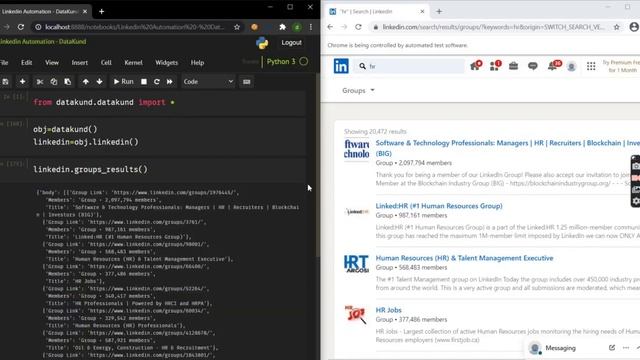Open the Insert menu in Jupyter
Screen dimensions: 640x360
[80, 62]
